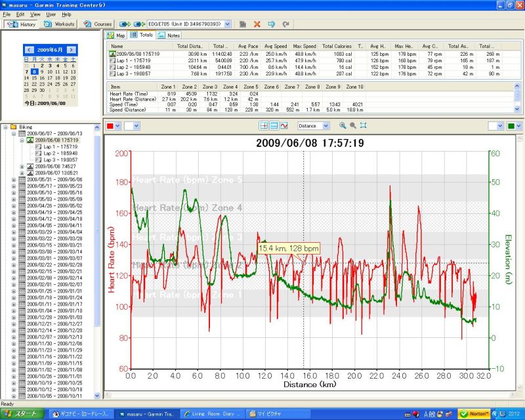Click the Norton icon in system tray
Viewport: 525px width, 420px height.
474,414
